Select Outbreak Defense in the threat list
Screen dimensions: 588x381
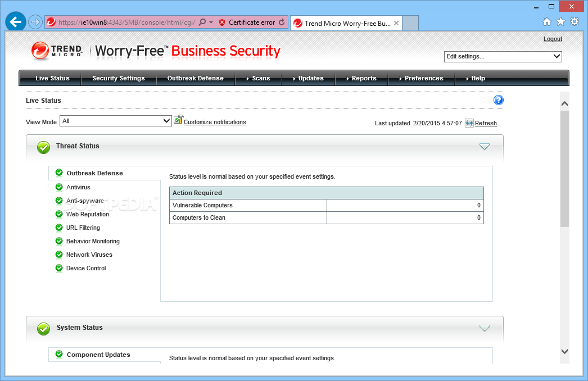click(95, 173)
